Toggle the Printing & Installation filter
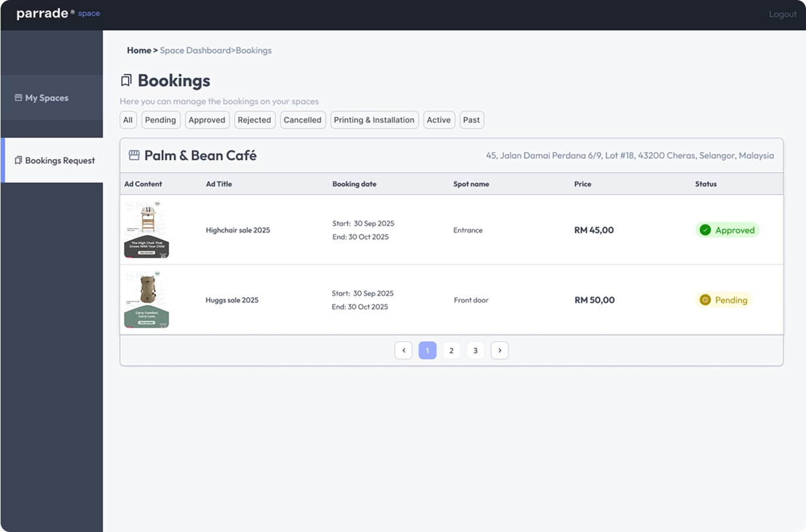 coord(374,120)
